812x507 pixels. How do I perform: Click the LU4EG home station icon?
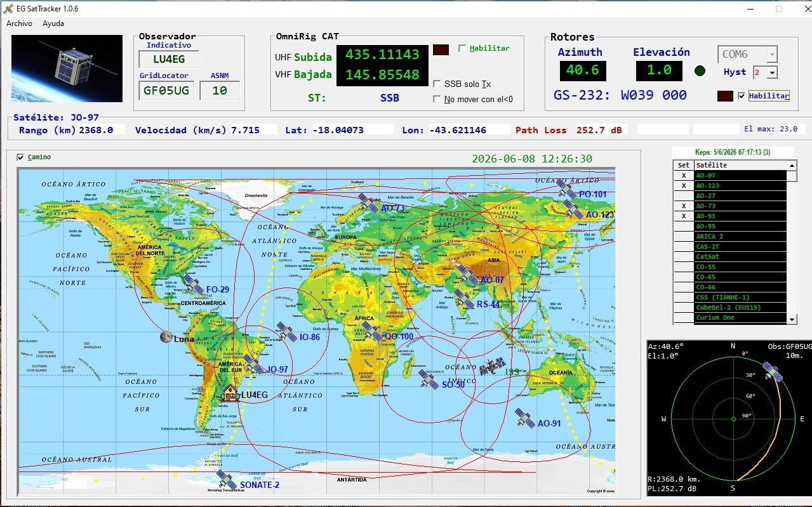coord(230,393)
